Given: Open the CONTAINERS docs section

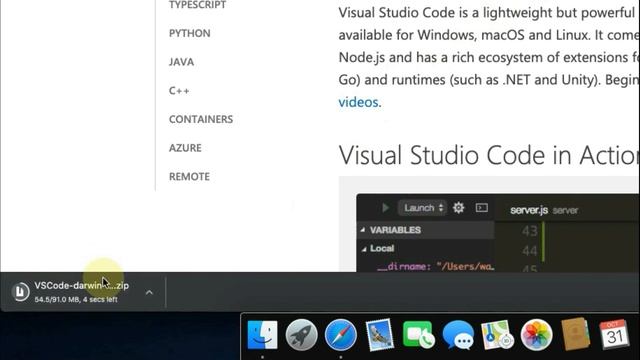Looking at the screenshot, I should click(x=201, y=119).
